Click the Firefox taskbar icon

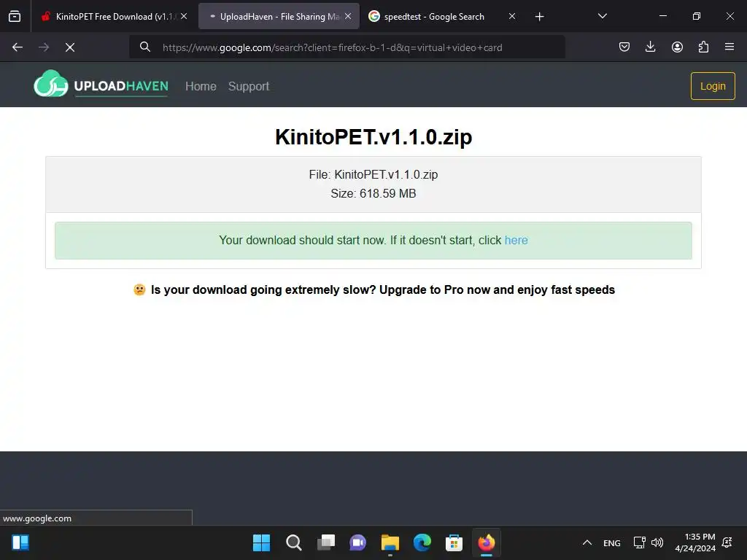(x=487, y=542)
